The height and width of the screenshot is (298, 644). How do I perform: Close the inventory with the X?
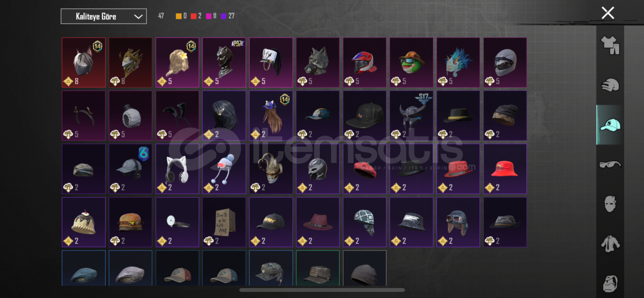pyautogui.click(x=608, y=13)
